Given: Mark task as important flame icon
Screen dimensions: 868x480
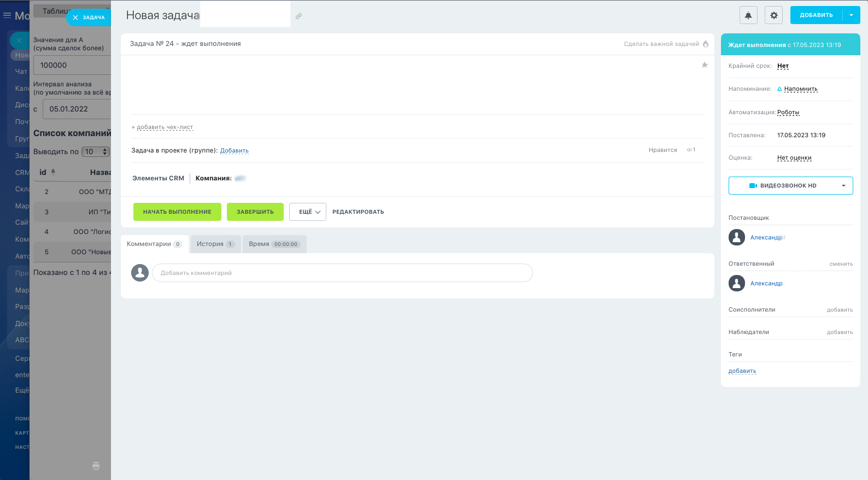Looking at the screenshot, I should [706, 44].
